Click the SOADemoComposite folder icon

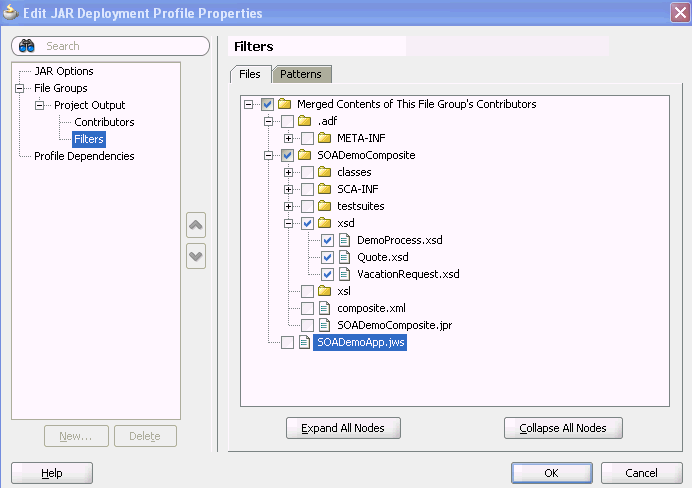pos(305,155)
